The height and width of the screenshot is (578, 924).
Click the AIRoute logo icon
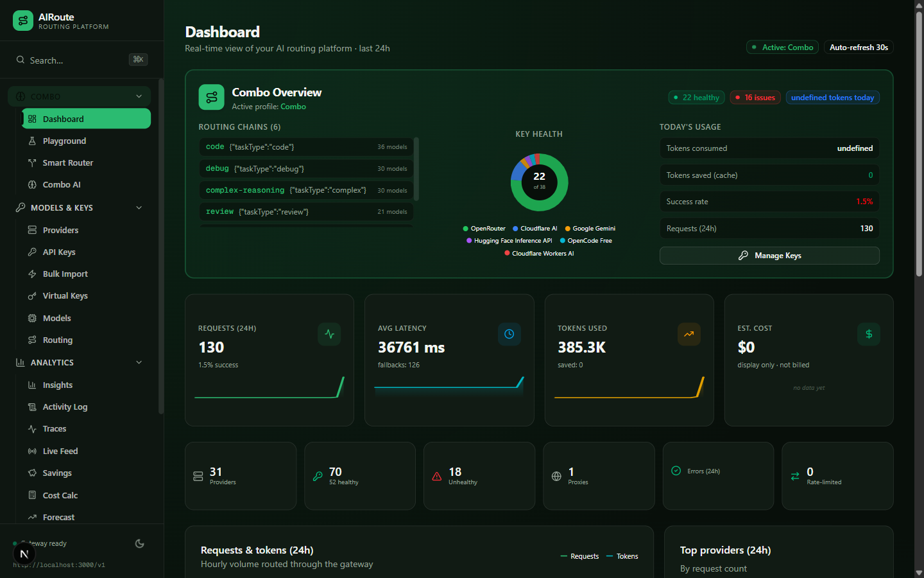[x=23, y=21]
